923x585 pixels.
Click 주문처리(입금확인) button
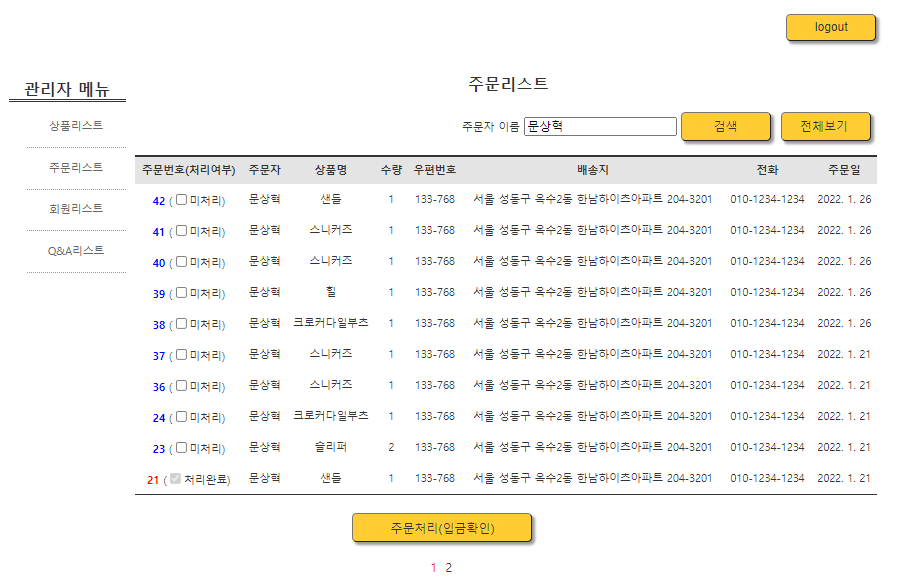point(442,528)
